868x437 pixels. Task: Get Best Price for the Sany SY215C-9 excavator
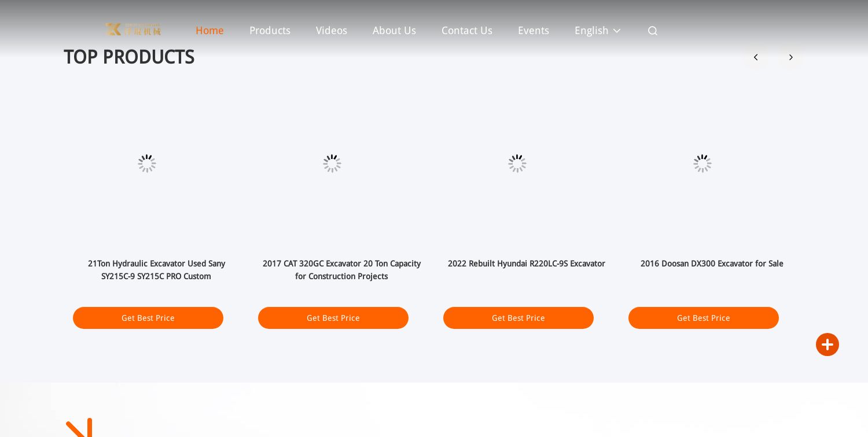click(148, 318)
